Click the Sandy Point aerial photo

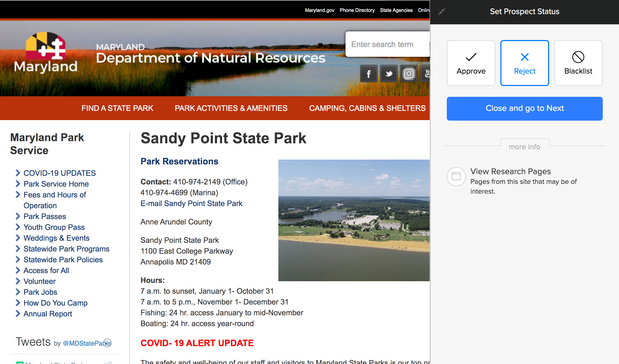(x=354, y=220)
